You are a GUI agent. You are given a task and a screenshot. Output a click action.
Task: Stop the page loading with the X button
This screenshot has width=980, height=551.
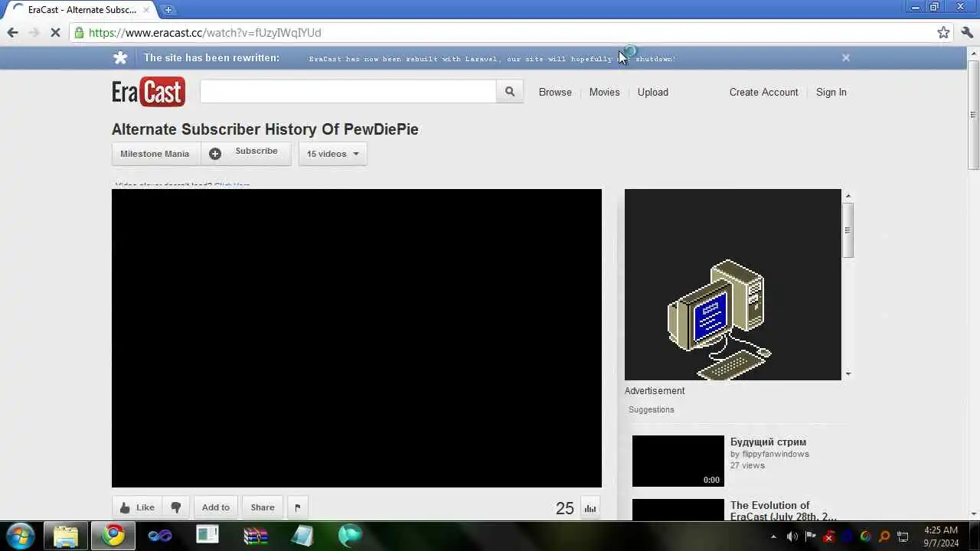(x=57, y=32)
